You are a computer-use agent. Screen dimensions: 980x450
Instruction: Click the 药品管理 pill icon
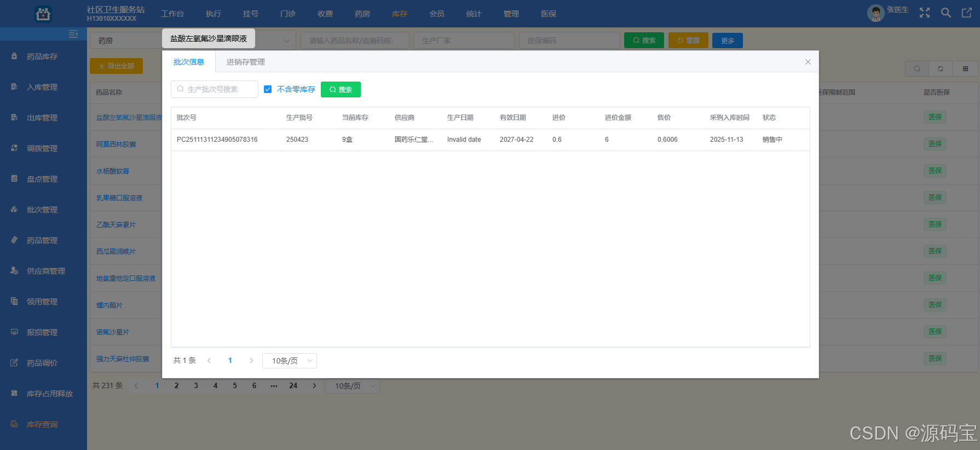(14, 240)
